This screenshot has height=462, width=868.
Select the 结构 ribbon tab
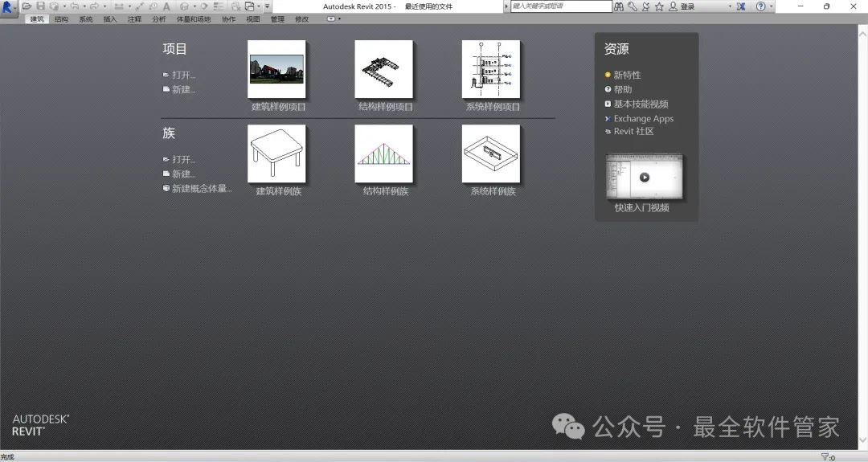tap(61, 18)
